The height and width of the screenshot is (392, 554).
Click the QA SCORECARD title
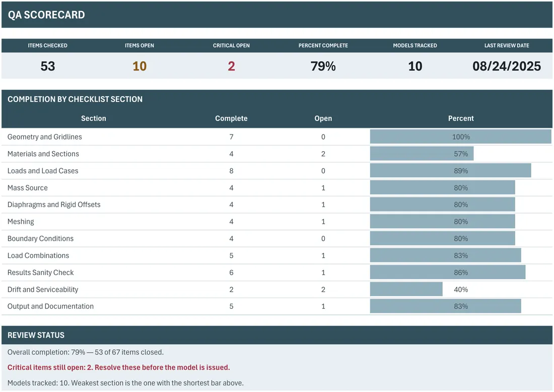[46, 15]
